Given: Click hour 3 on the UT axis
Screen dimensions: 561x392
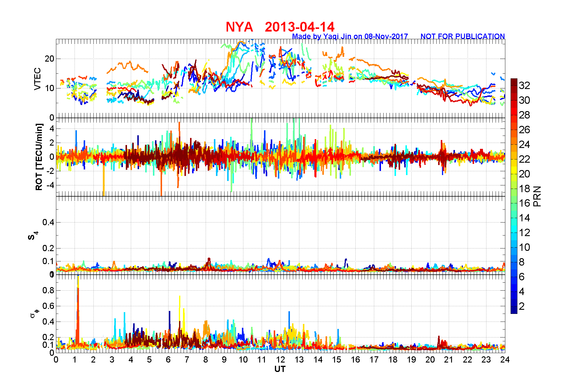Looking at the screenshot, I should click(112, 360).
